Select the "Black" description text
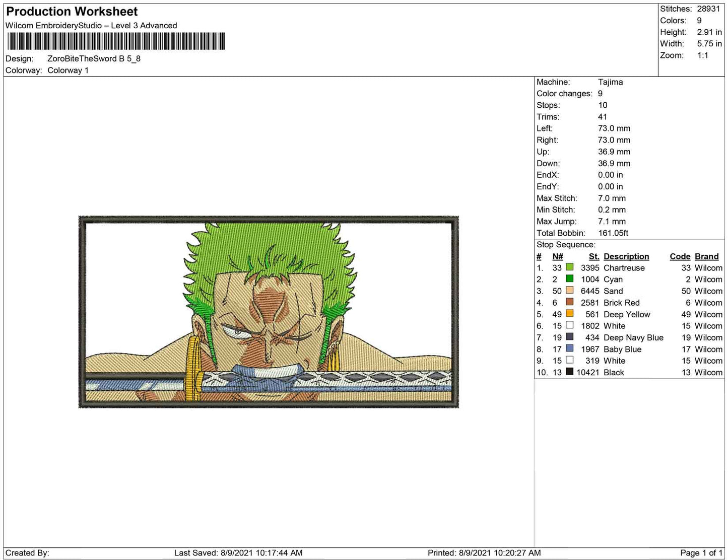728x560 pixels. [x=614, y=372]
